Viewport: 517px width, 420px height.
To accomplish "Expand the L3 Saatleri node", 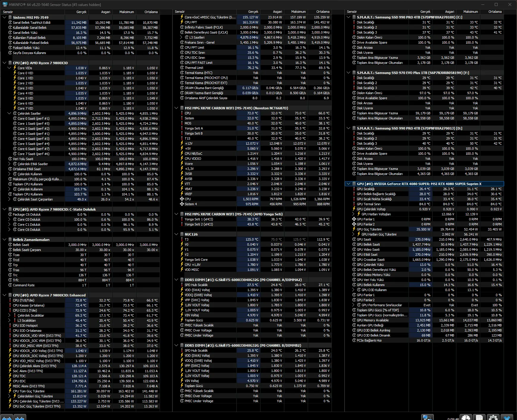I will (181, 37).
